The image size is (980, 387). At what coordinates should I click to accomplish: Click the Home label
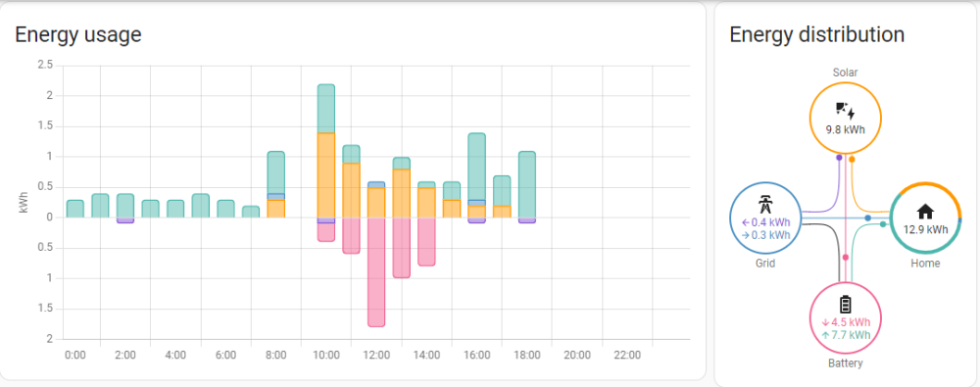(x=925, y=264)
